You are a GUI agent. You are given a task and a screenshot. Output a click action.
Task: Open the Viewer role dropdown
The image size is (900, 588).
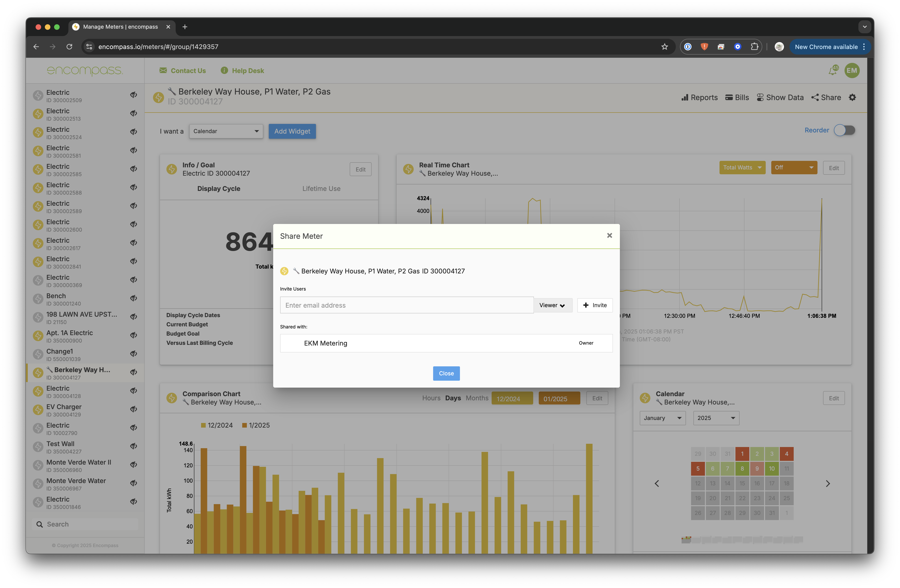(552, 305)
